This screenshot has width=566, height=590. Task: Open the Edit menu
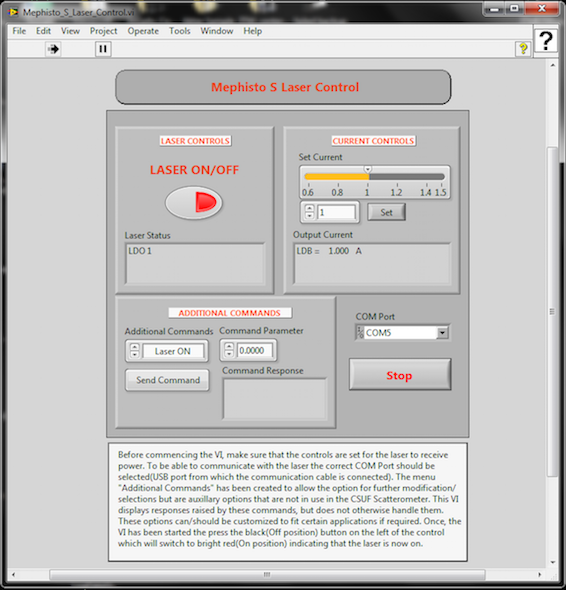coord(43,31)
